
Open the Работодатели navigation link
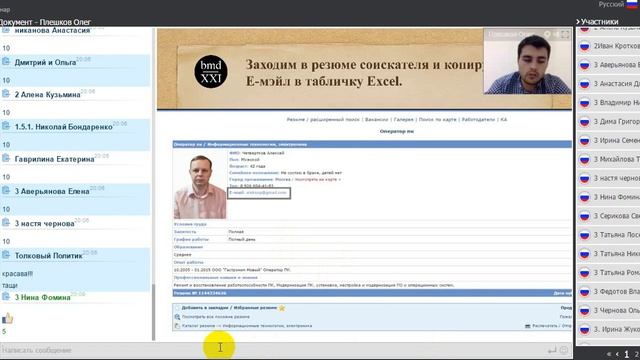(478, 120)
